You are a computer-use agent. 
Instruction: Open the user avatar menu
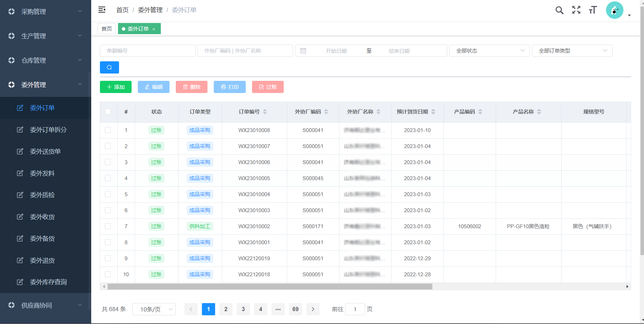[615, 10]
